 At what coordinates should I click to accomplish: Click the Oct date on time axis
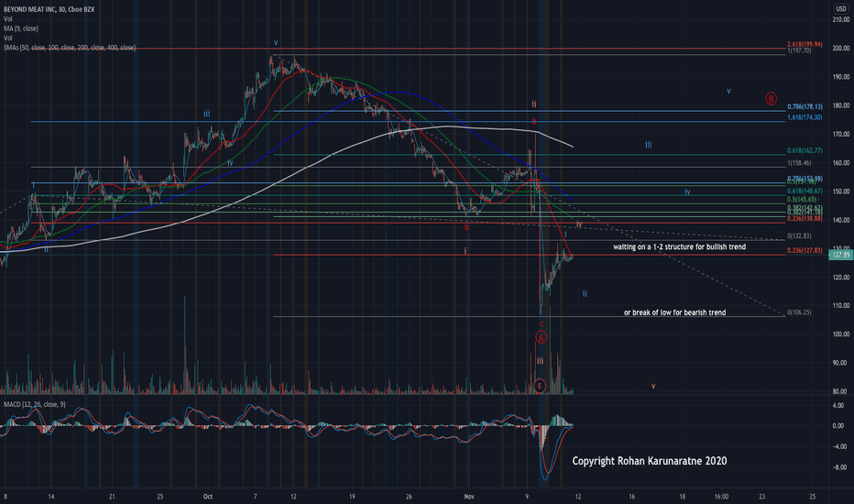(207, 497)
